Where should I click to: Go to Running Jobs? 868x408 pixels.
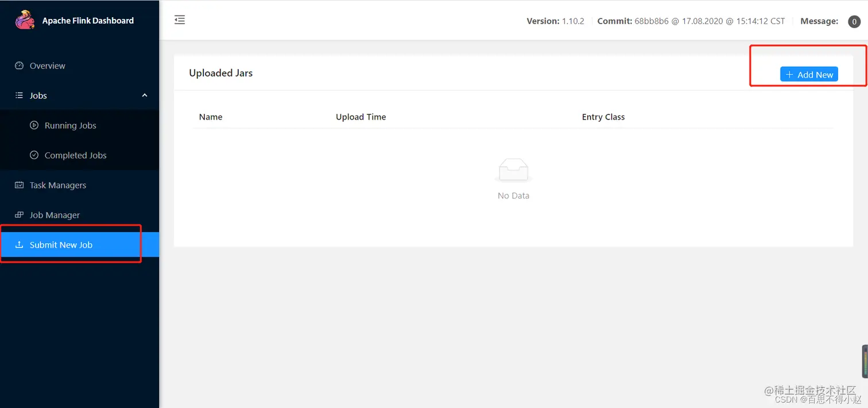[x=79, y=125]
